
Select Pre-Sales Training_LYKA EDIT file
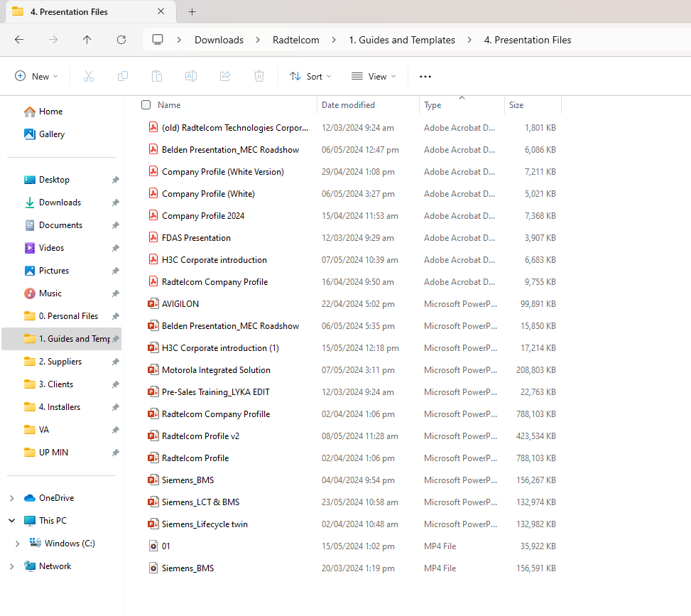pyautogui.click(x=215, y=392)
